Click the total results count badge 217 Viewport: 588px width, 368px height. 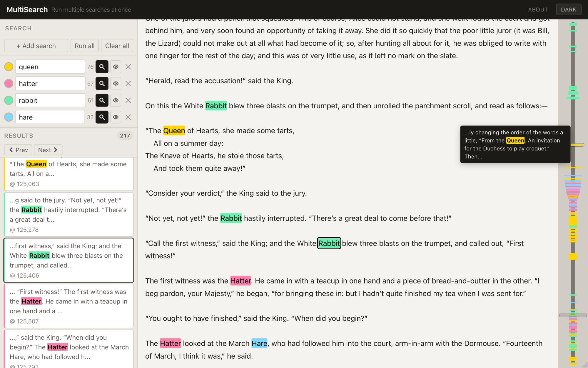[x=125, y=135]
